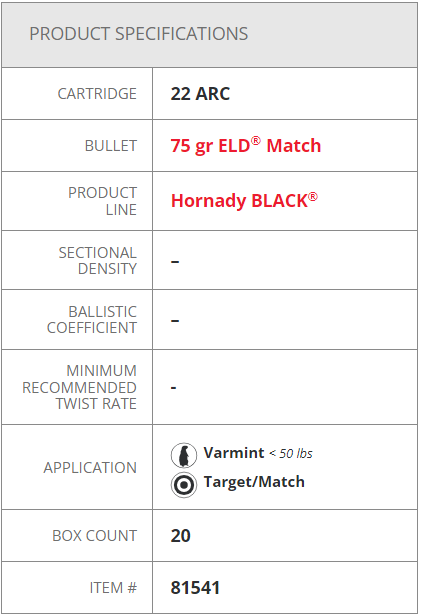This screenshot has width=422, height=614.
Task: Click the Varmint prairie dog icon
Action: tap(184, 455)
